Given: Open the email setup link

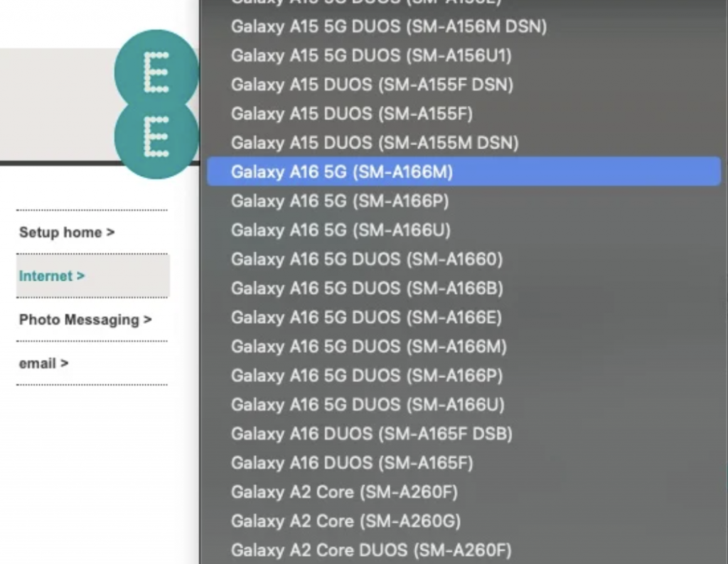Looking at the screenshot, I should click(44, 363).
